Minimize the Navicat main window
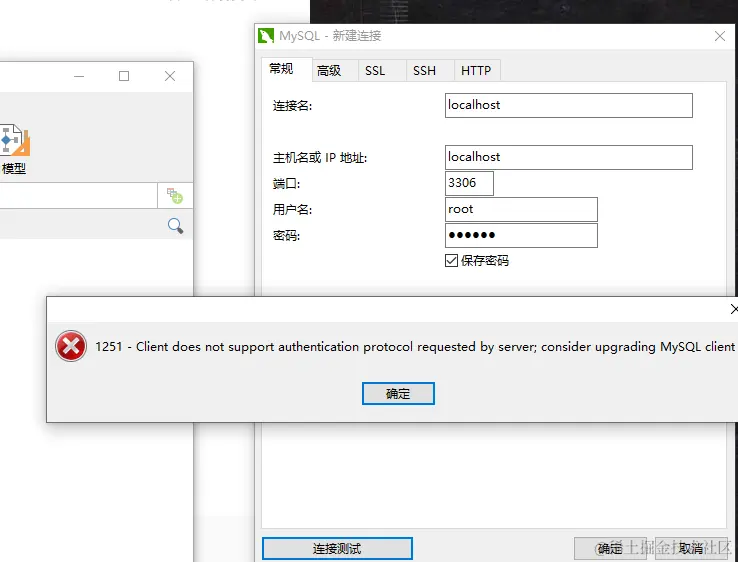 (79, 76)
